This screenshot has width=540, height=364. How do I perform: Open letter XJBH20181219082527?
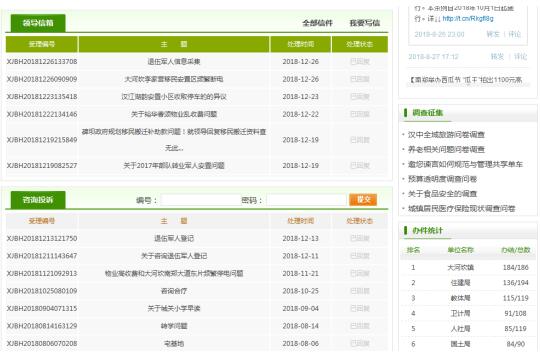click(x=42, y=166)
